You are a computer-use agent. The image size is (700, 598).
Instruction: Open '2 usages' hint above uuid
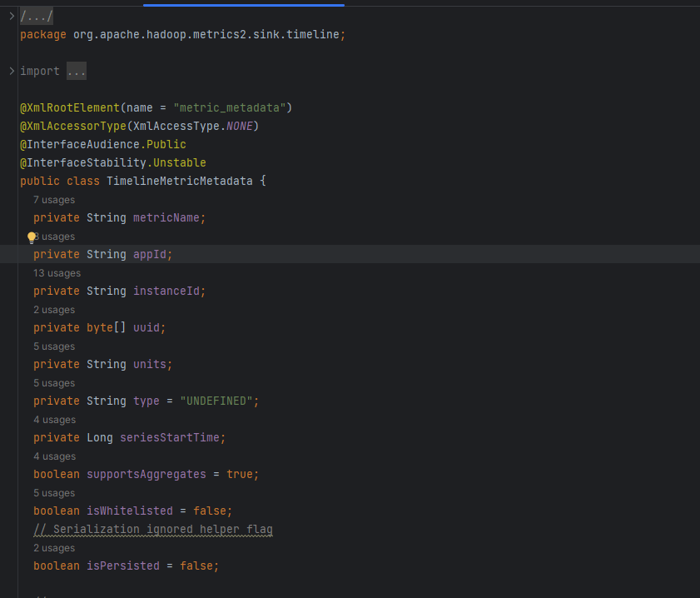pos(54,310)
